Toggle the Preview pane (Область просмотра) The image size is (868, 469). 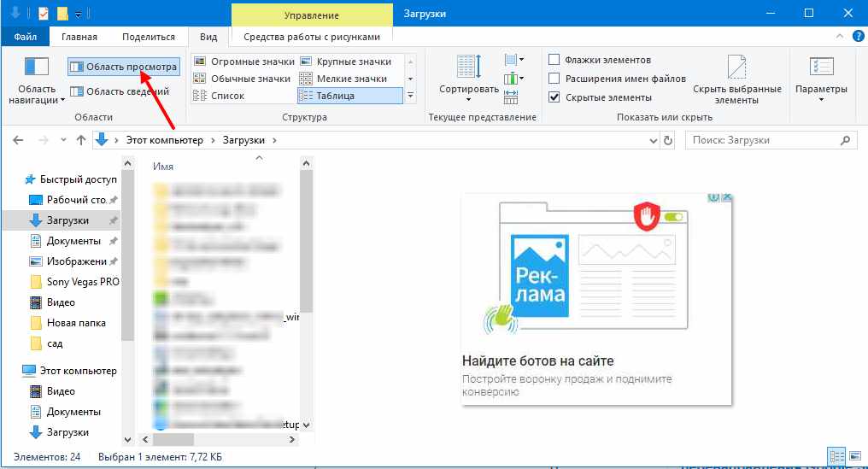tap(124, 67)
